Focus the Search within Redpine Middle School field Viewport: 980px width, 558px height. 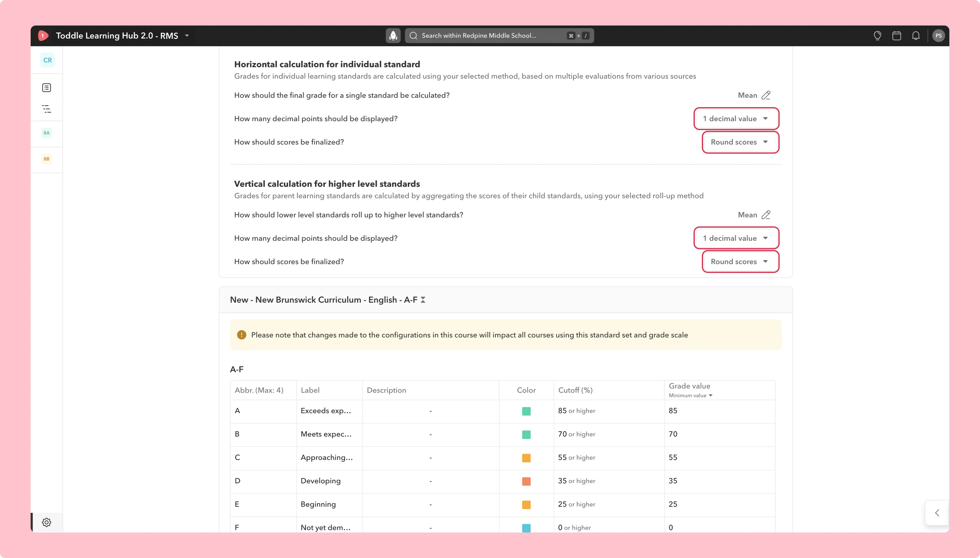pos(499,36)
